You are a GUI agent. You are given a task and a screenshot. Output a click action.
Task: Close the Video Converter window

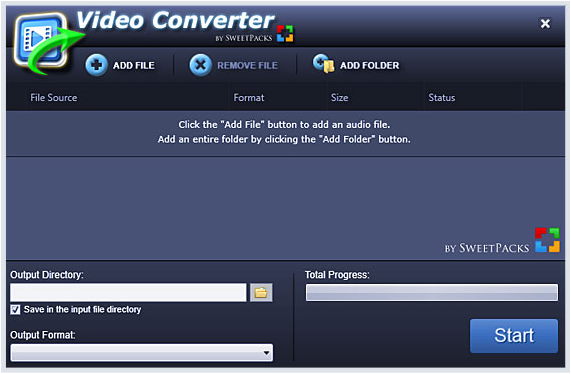[x=545, y=24]
